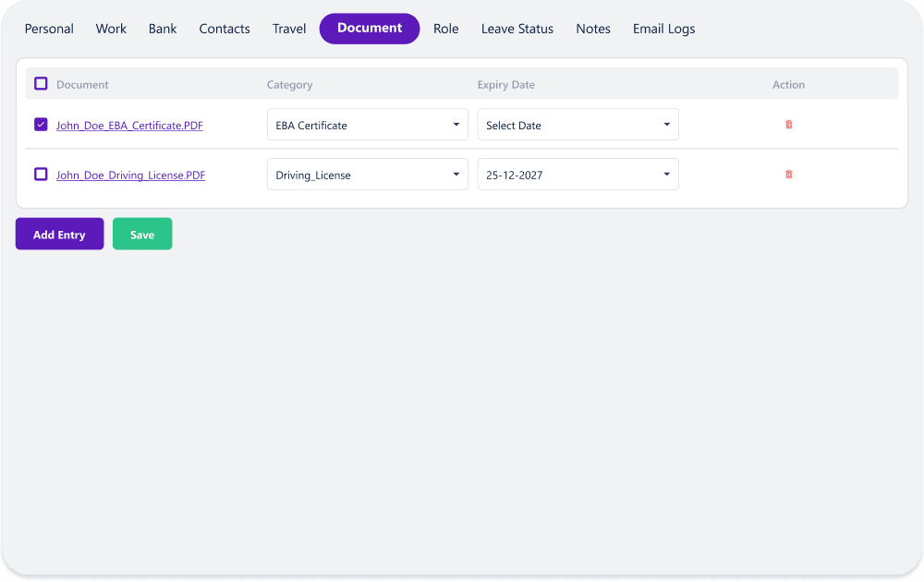
Task: Delete the EBA Certificate document row
Action: click(788, 125)
